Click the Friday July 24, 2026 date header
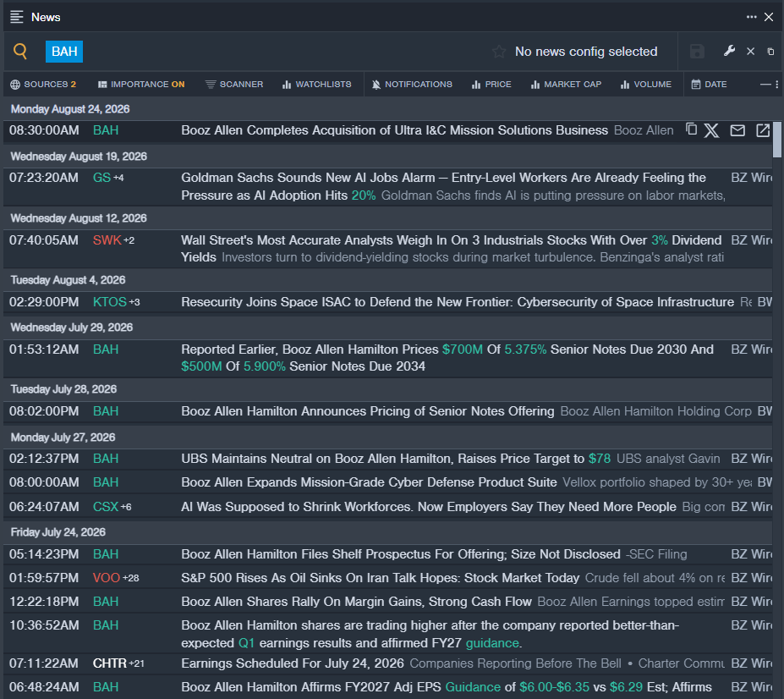Image resolution: width=784 pixels, height=699 pixels. click(x=58, y=532)
